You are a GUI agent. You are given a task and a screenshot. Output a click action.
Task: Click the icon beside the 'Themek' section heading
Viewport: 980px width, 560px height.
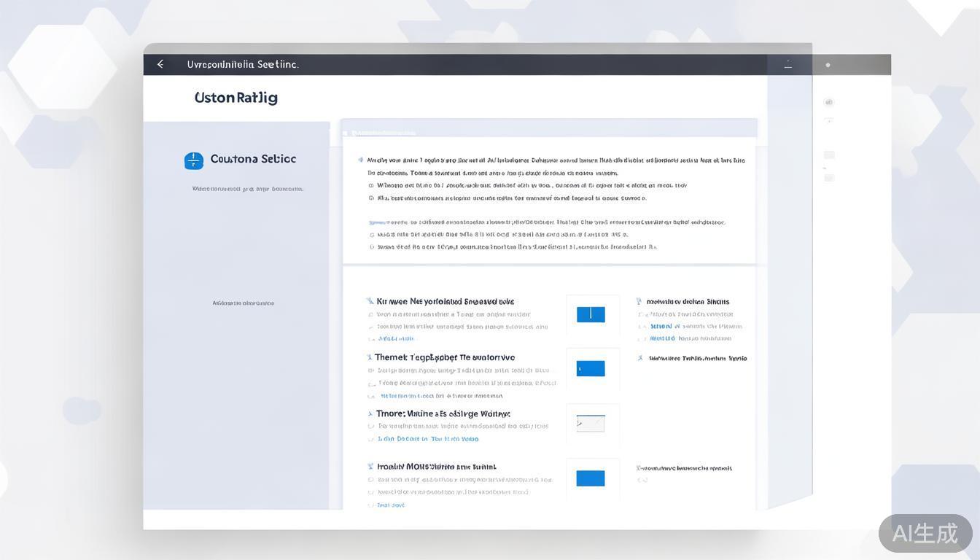click(369, 358)
